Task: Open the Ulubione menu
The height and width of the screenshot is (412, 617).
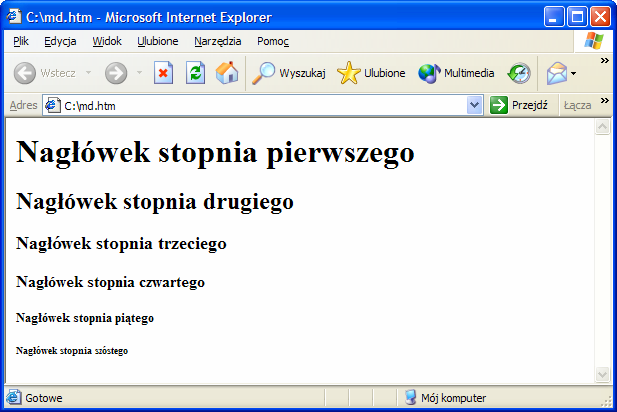Action: 158,41
